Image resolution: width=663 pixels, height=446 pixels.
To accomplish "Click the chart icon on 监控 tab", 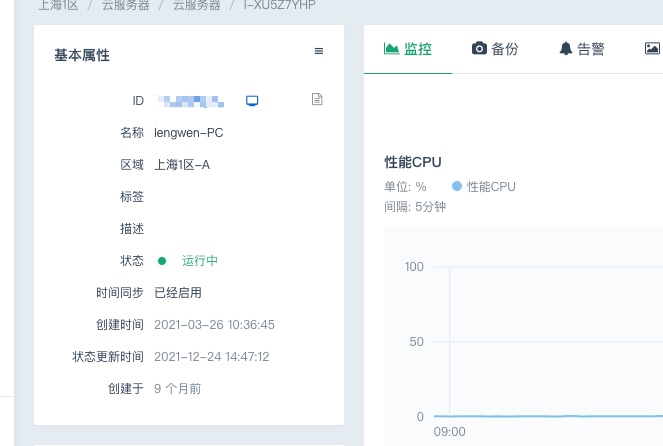I will 392,48.
